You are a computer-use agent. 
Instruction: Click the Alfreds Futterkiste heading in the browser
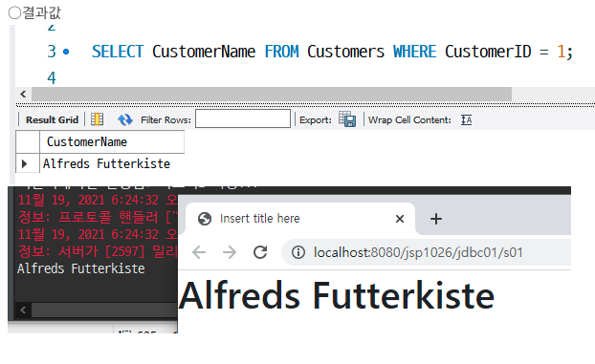[337, 295]
